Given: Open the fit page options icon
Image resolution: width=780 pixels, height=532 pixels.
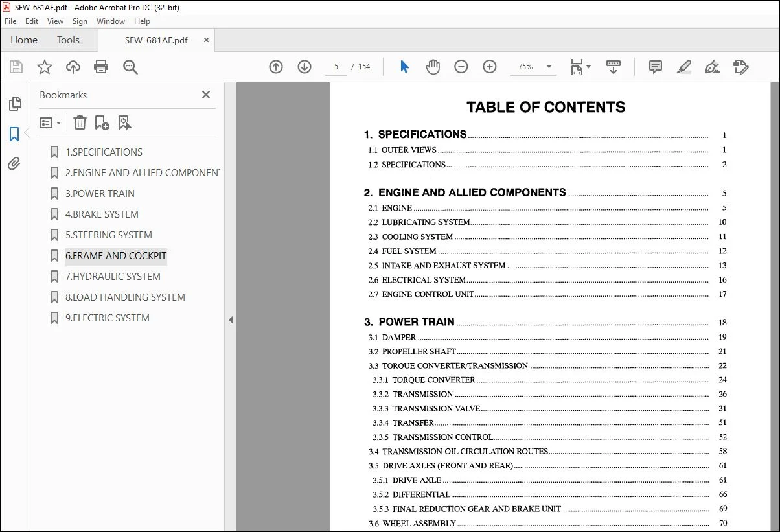Looking at the screenshot, I should click(x=580, y=67).
